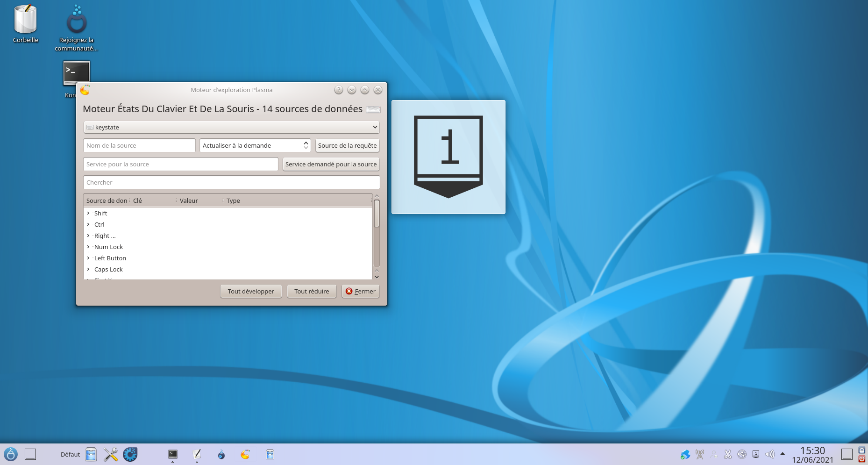Viewport: 868px width, 465px height.
Task: Focus the Nom de la source field
Action: pos(139,145)
